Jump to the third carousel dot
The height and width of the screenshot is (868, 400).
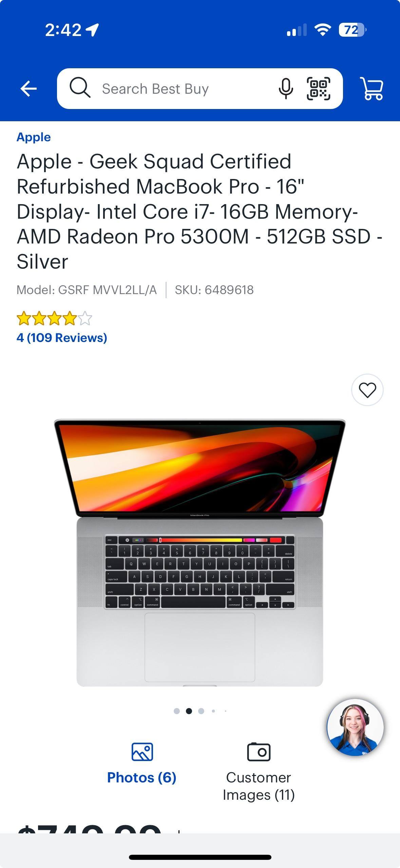tap(201, 711)
